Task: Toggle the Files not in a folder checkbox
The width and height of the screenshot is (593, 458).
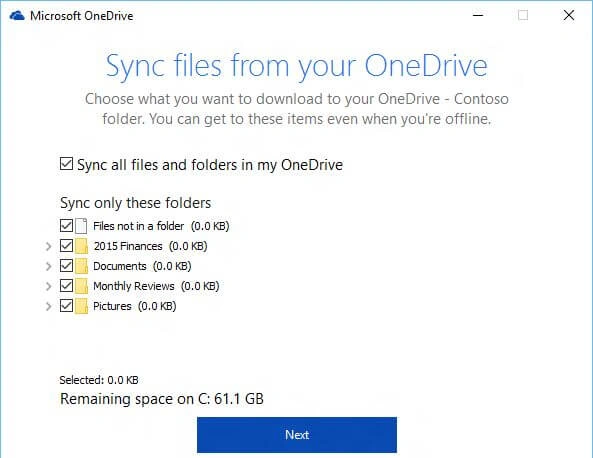Action: click(66, 225)
